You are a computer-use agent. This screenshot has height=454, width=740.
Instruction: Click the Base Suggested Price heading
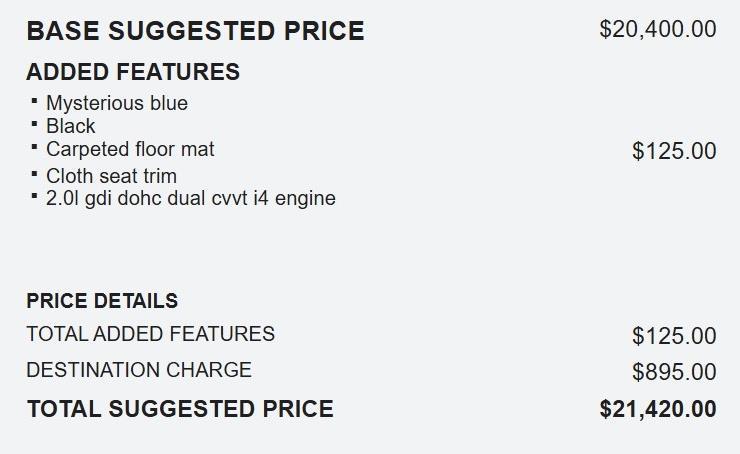[195, 31]
